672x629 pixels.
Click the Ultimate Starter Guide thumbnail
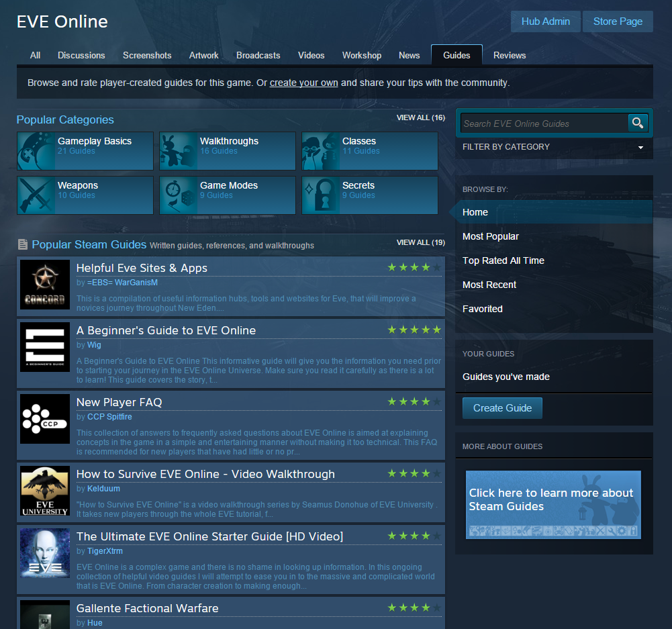[x=45, y=553]
